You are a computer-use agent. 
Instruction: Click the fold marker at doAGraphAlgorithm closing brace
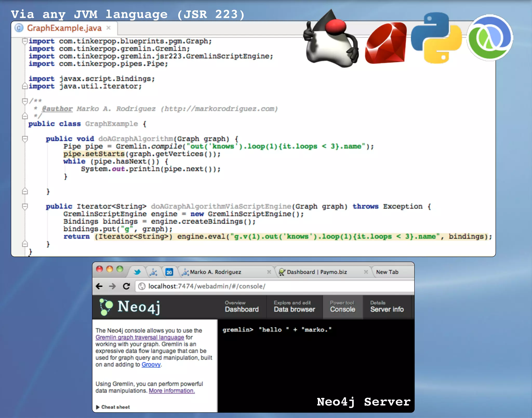(x=25, y=191)
